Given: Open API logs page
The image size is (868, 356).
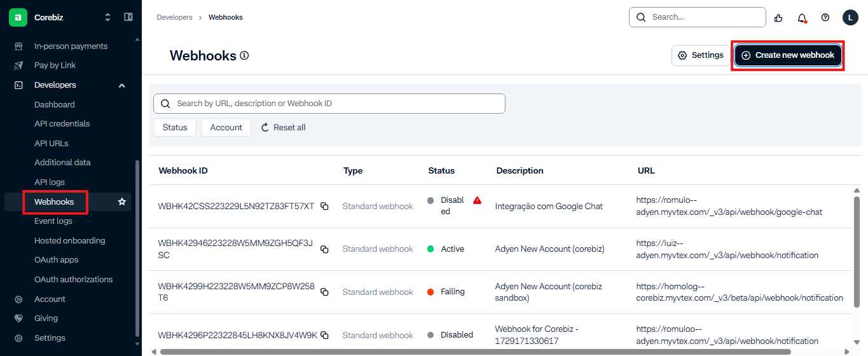Looking at the screenshot, I should pos(50,182).
